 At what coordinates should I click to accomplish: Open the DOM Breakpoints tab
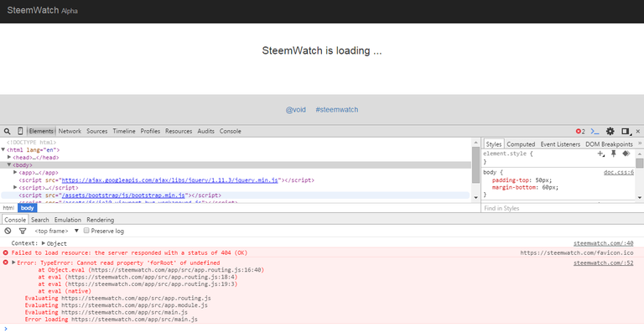[609, 144]
